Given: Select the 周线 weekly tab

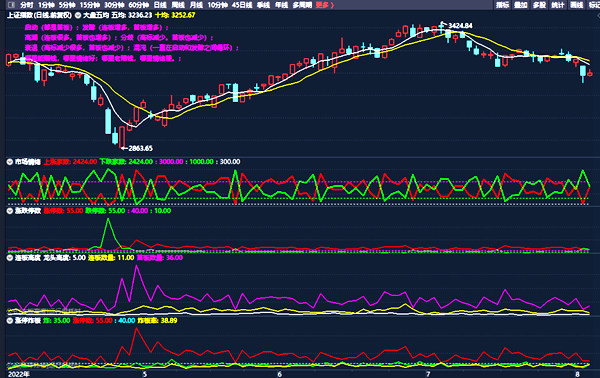Looking at the screenshot, I should (178, 5).
